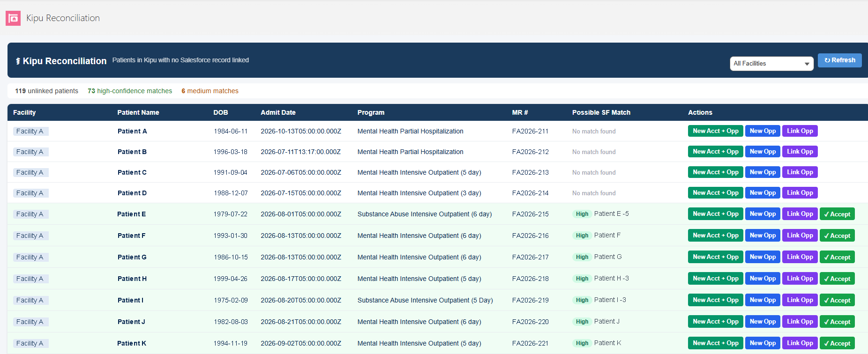
Task: Click Link Opp for Patient F
Action: point(800,236)
